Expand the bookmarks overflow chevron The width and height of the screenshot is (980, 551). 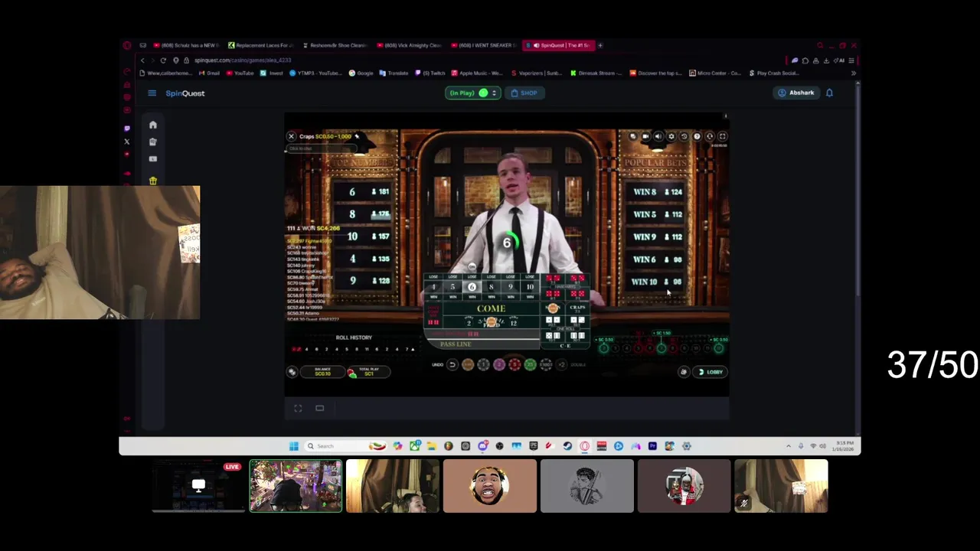click(853, 73)
